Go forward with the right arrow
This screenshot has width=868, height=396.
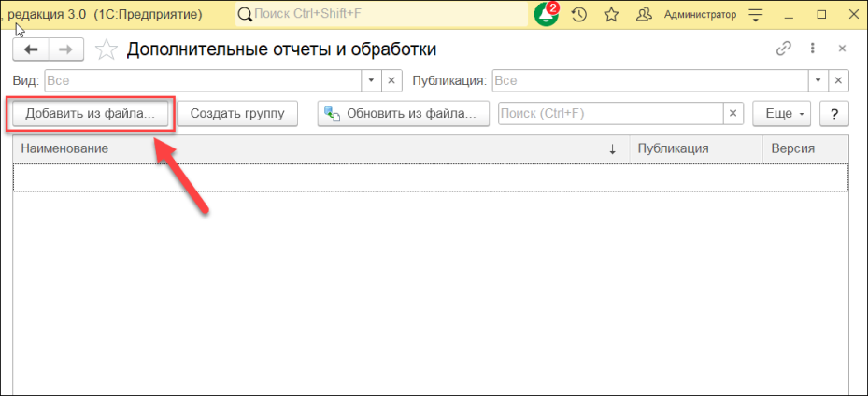(x=66, y=49)
